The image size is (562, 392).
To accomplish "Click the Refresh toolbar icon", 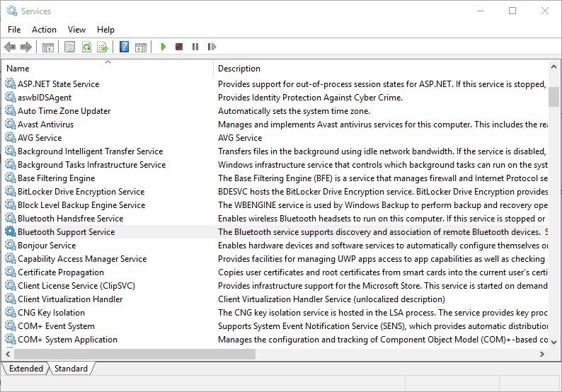I will click(x=86, y=47).
